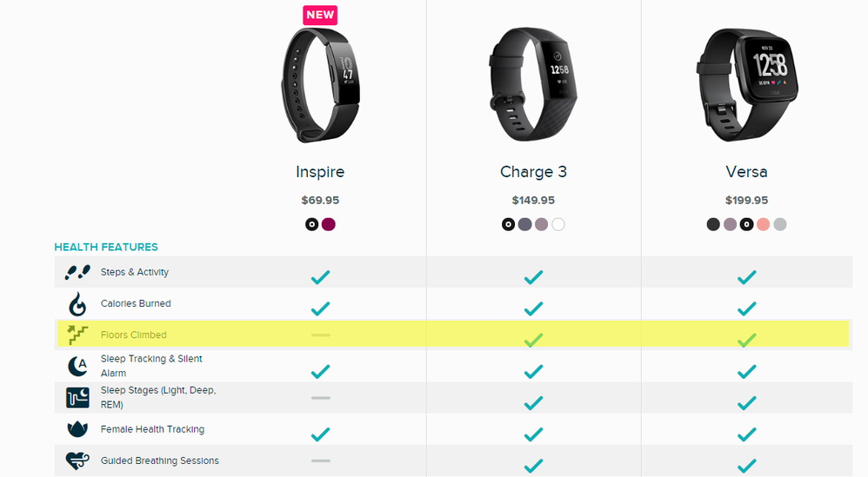Click the Versa smartwatch product image
The image size is (868, 477).
746,84
